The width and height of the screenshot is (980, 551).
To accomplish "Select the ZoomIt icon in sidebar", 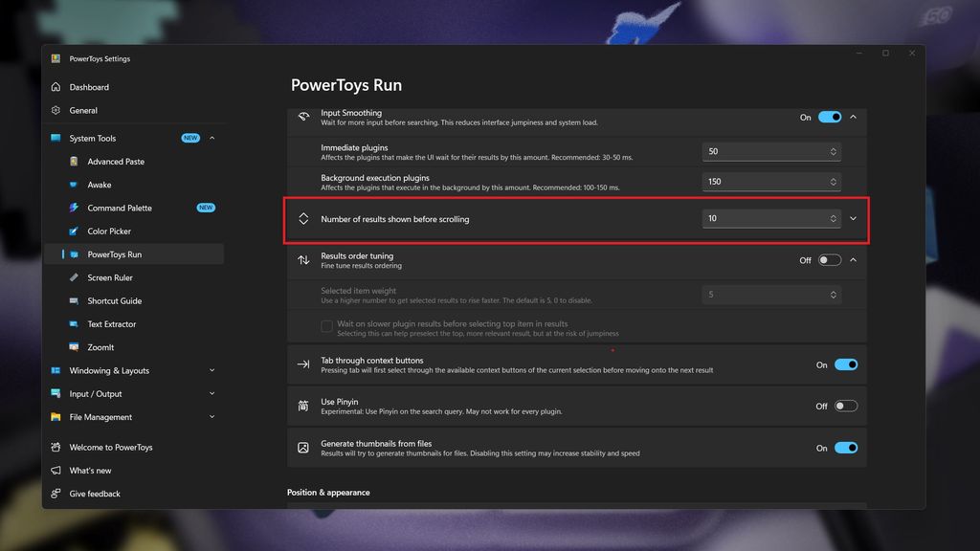I will [74, 347].
